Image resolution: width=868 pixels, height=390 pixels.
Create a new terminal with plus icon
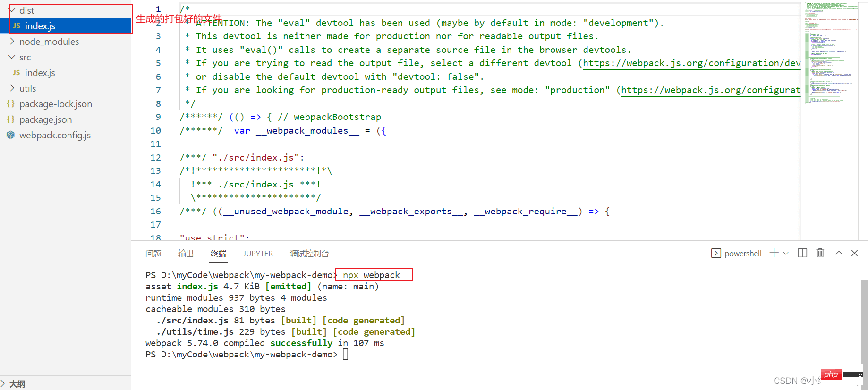[x=774, y=253]
